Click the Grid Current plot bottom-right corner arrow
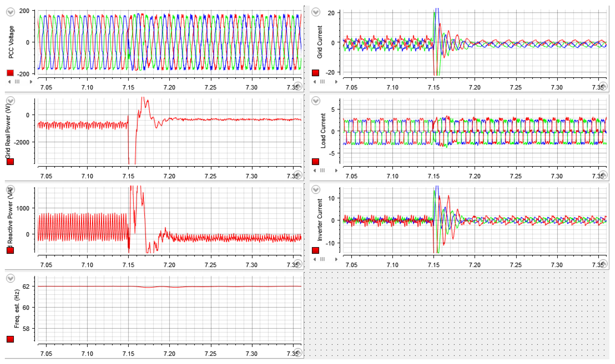615x364 pixels. click(603, 86)
